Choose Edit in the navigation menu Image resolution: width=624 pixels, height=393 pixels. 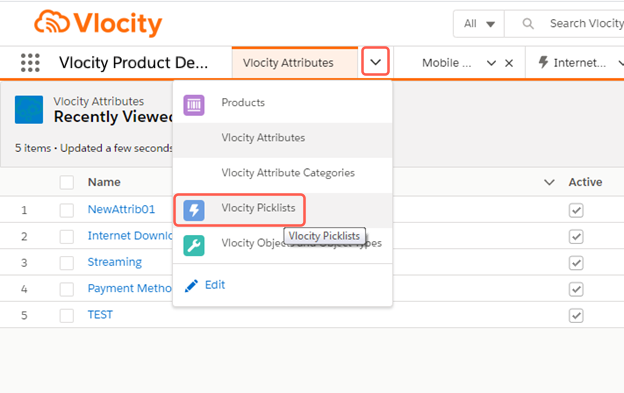[215, 285]
